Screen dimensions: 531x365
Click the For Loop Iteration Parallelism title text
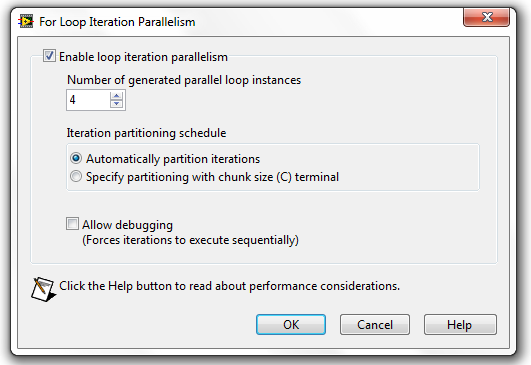pos(117,22)
